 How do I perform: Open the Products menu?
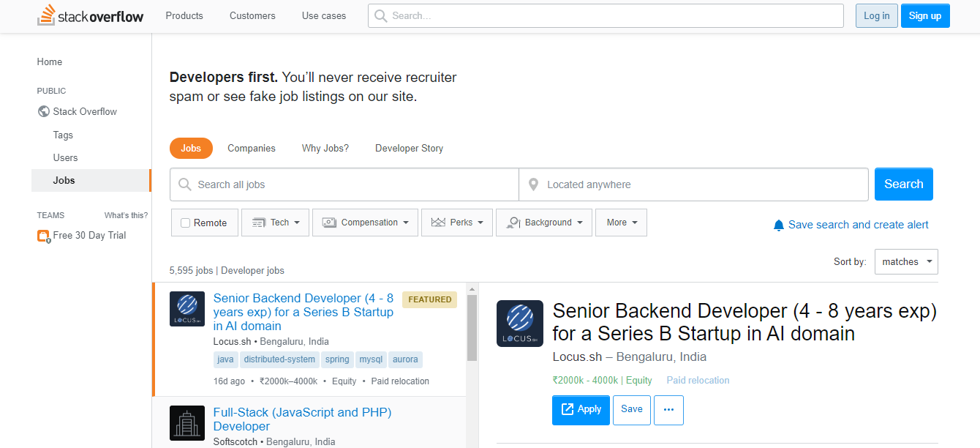pyautogui.click(x=184, y=15)
